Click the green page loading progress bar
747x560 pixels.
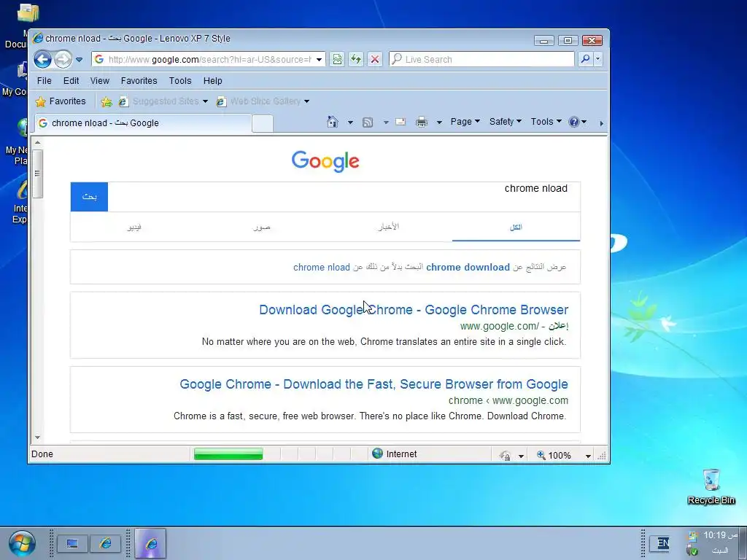coord(228,454)
